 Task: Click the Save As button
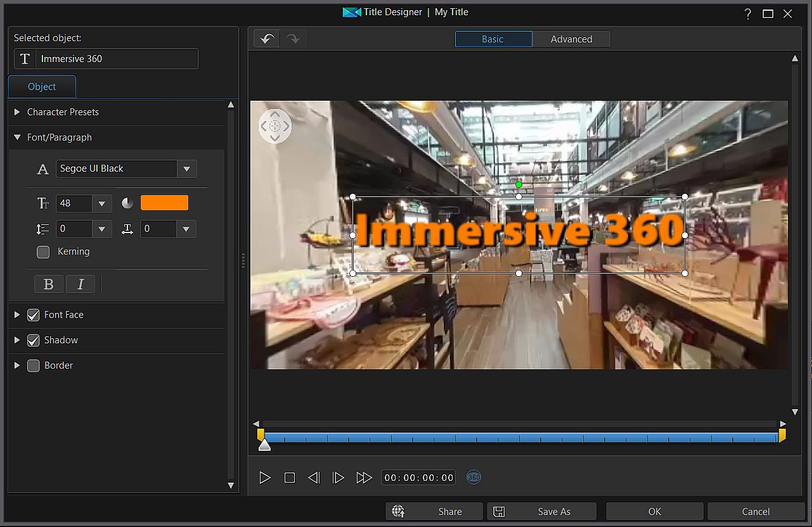tap(542, 511)
